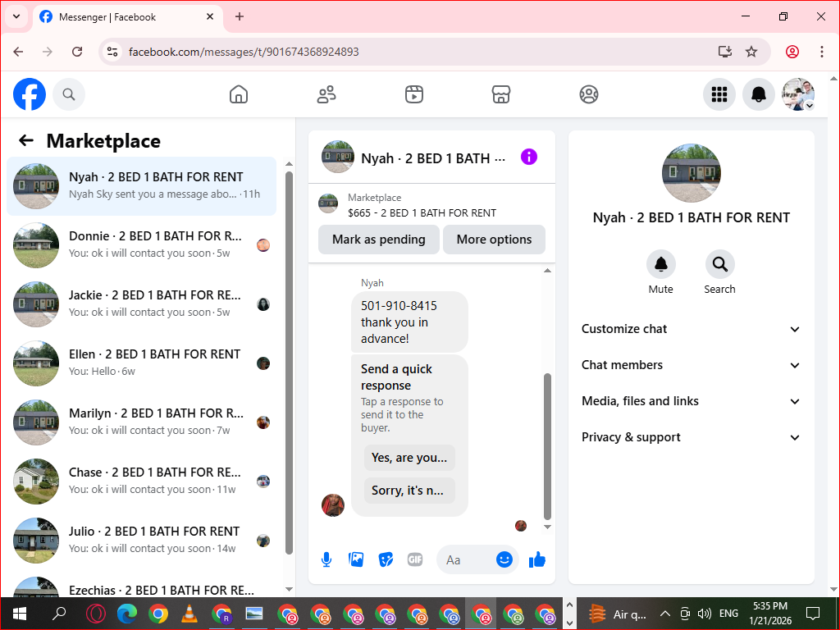Open the volume speaker tray icon
The image size is (840, 630).
click(x=705, y=614)
